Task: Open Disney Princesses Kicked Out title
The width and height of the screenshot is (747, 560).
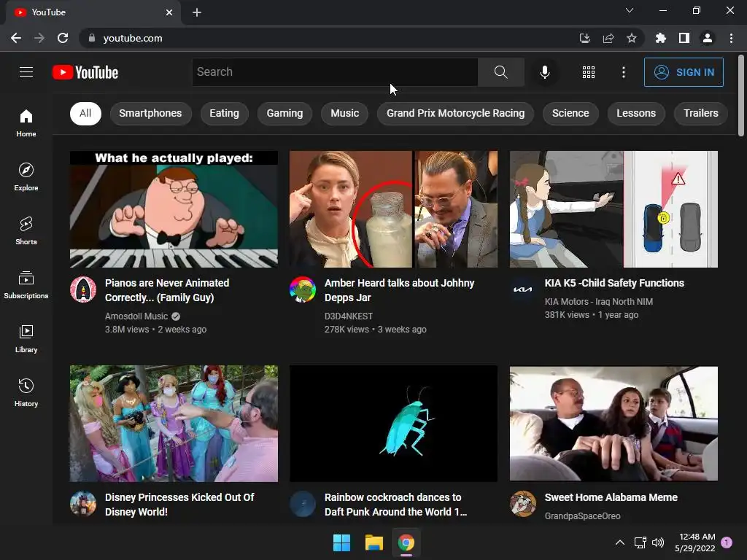Action: tap(179, 505)
